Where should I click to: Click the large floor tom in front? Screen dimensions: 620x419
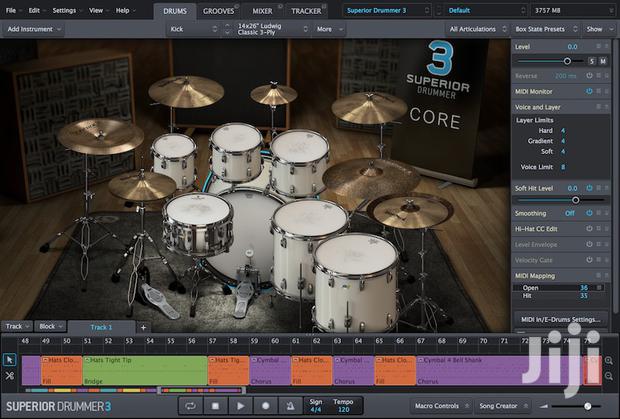coord(356,281)
